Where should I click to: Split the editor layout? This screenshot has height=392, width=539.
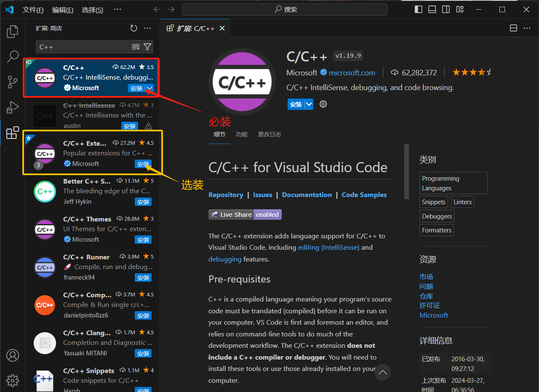[x=513, y=28]
